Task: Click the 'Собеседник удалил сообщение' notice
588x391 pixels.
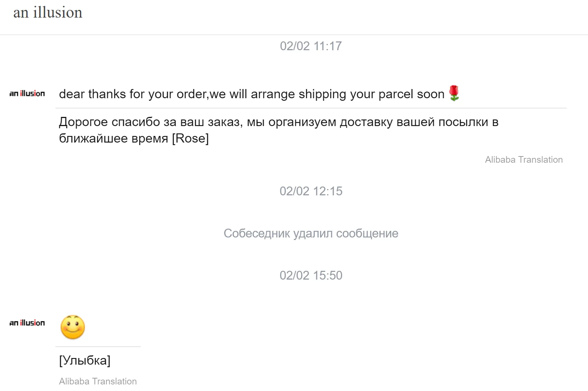Action: 310,233
